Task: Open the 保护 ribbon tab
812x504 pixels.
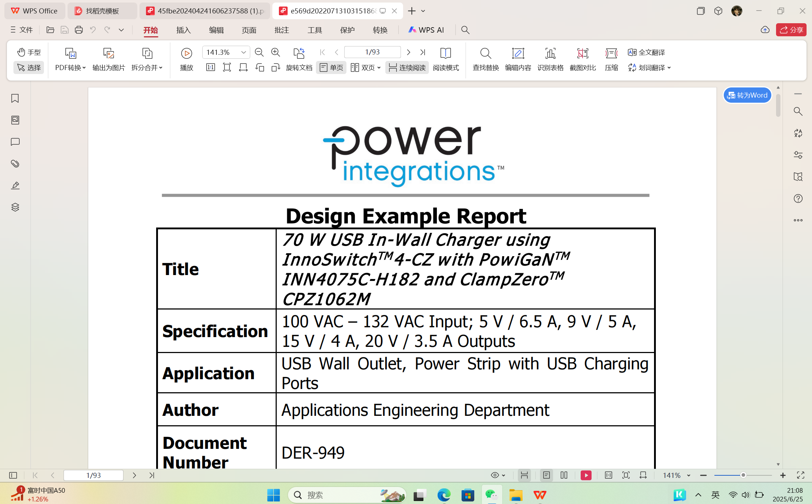Action: point(348,30)
